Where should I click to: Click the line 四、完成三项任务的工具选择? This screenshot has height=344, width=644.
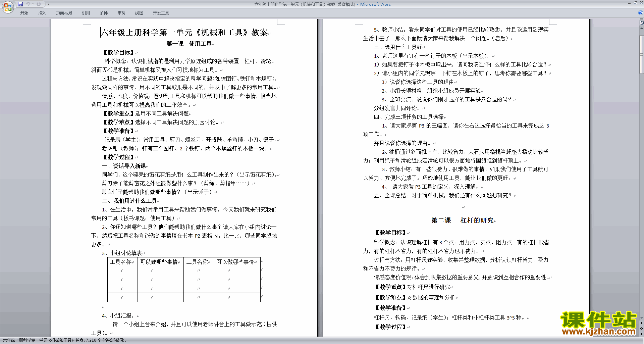[x=409, y=117]
